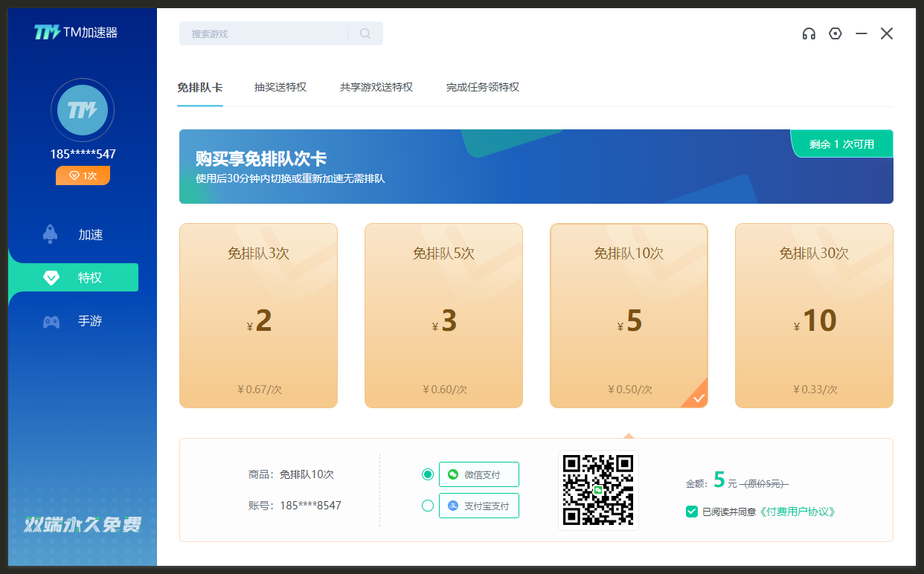Image resolution: width=924 pixels, height=574 pixels.
Task: Click the ¥0.33/次 price text
Action: [x=815, y=389]
